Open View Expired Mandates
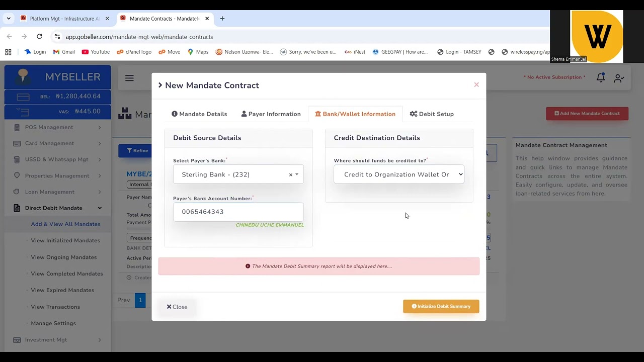644x362 pixels. pyautogui.click(x=62, y=290)
